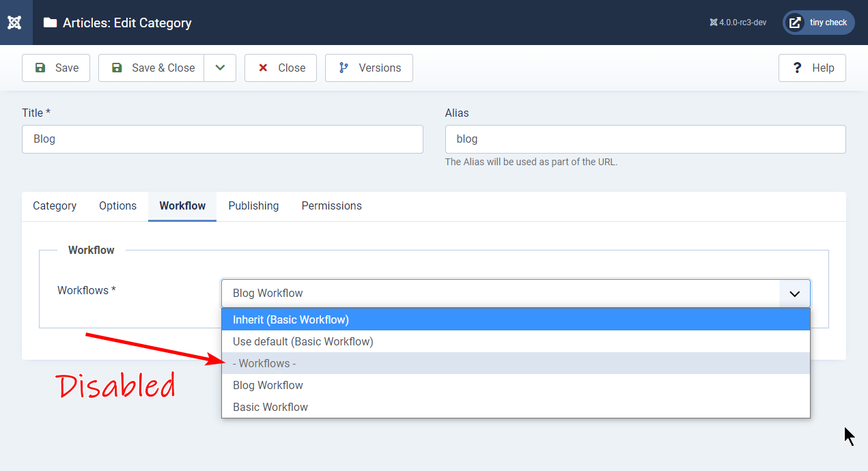Open Versions history
This screenshot has width=868, height=471.
tap(369, 68)
